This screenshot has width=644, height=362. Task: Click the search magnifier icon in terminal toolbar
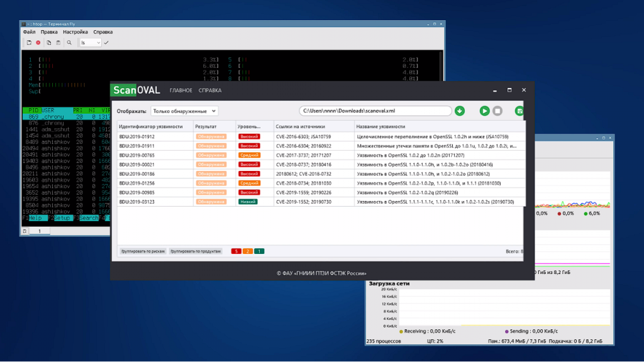pyautogui.click(x=69, y=42)
